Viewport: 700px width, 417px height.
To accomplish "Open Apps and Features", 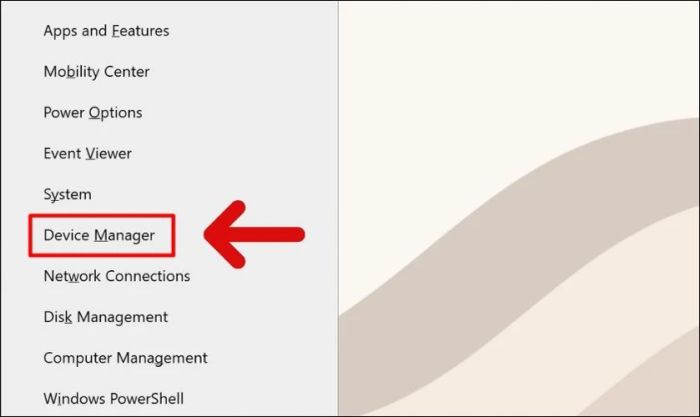I will pyautogui.click(x=106, y=31).
